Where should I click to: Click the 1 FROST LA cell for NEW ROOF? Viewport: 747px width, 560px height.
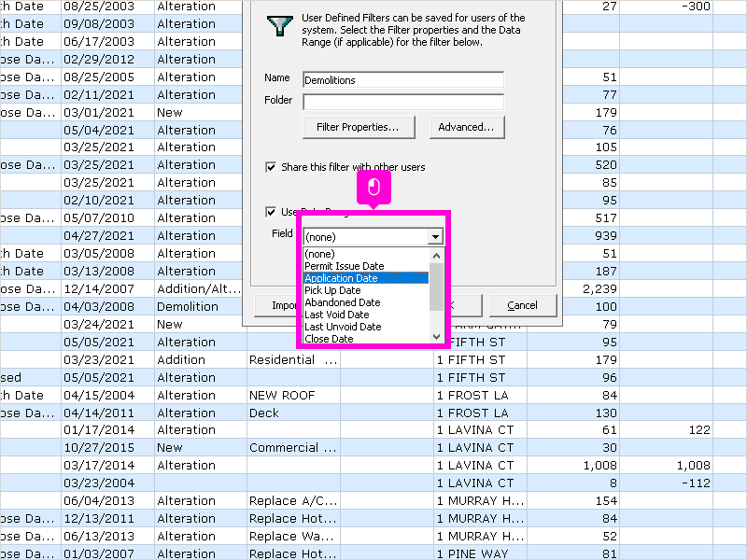click(480, 395)
